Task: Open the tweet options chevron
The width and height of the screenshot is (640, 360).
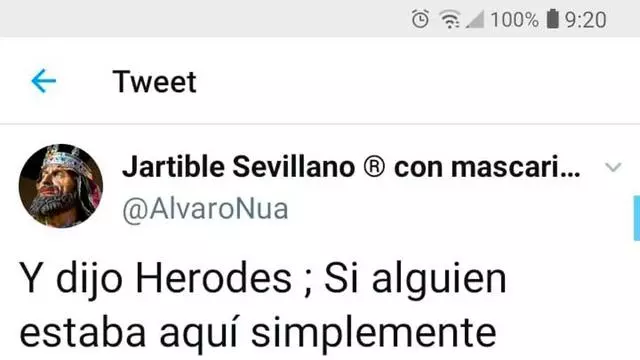Action: [613, 167]
